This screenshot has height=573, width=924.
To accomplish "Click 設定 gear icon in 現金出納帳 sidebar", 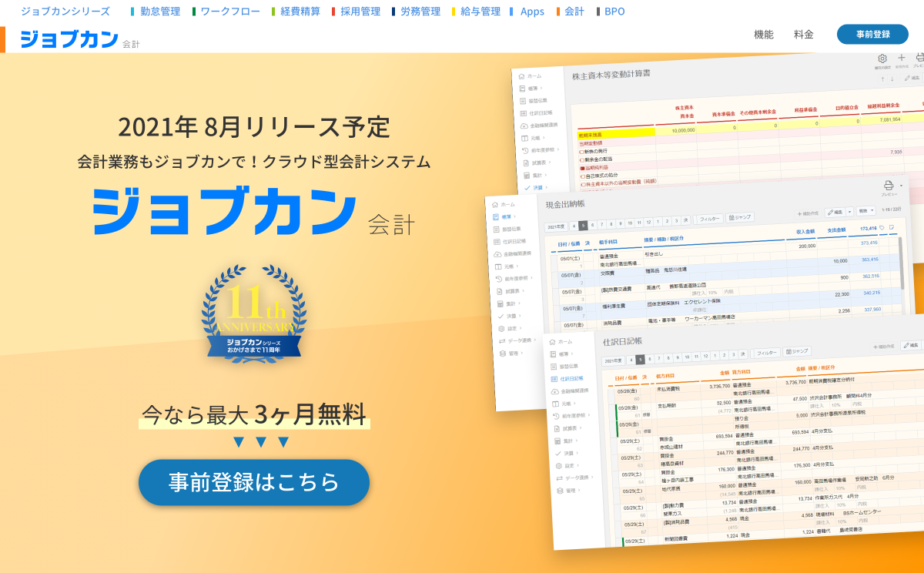I will click(502, 329).
